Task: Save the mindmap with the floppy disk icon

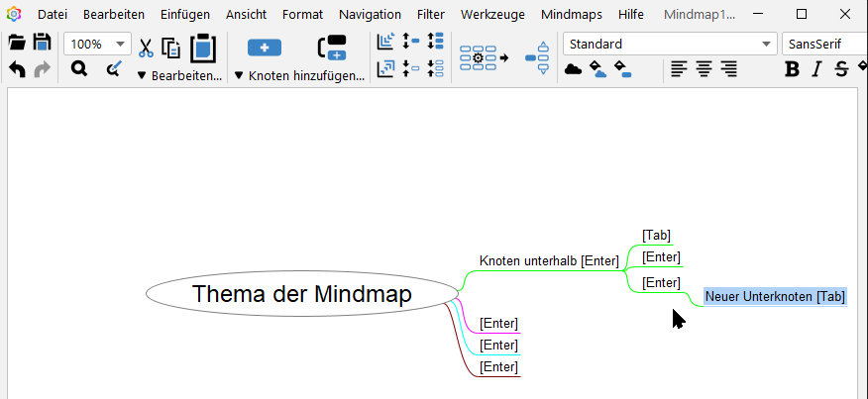Action: (x=42, y=43)
